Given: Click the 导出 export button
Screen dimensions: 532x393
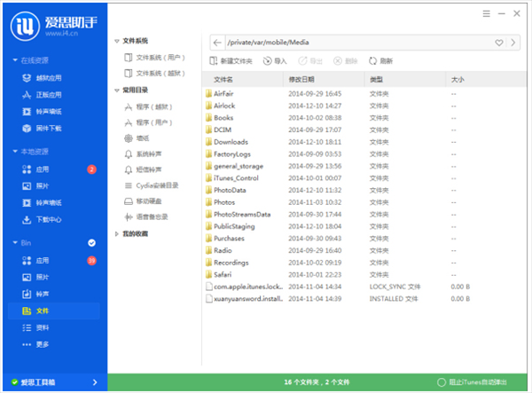Looking at the screenshot, I should pyautogui.click(x=310, y=61).
